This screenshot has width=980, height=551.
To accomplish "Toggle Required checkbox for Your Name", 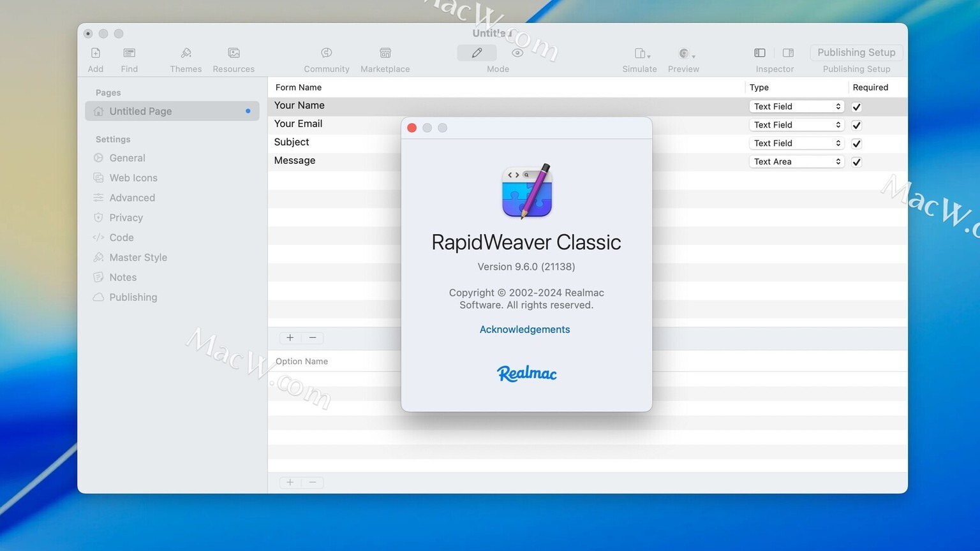I will 856,107.
